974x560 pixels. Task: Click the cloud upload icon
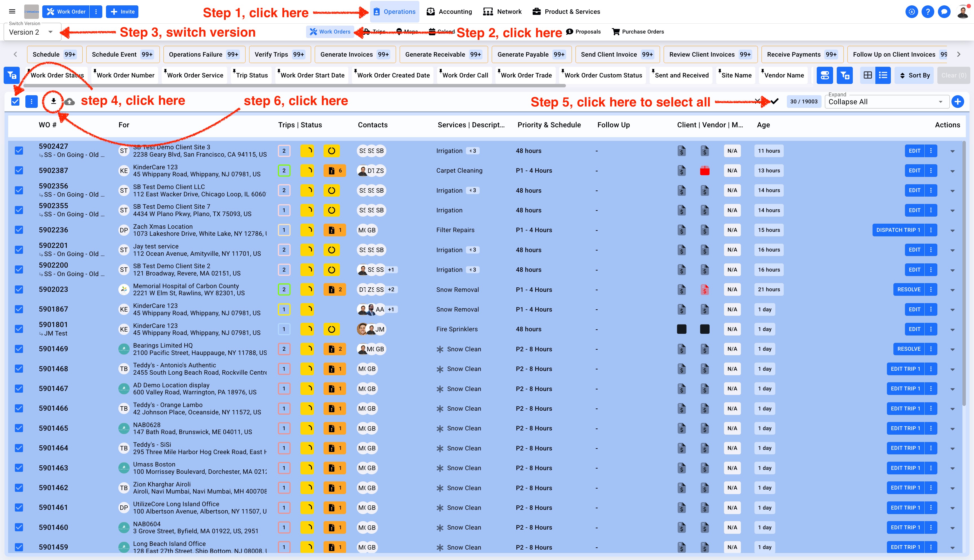point(70,101)
